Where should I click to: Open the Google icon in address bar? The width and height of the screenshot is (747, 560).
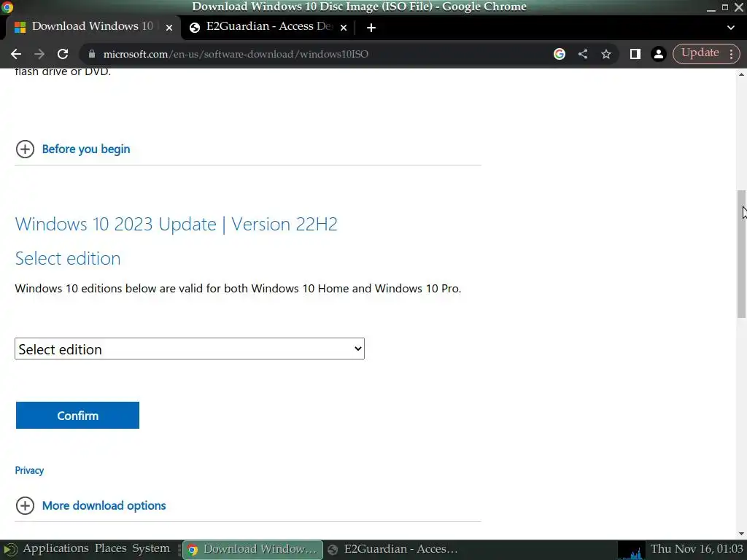[x=560, y=54]
